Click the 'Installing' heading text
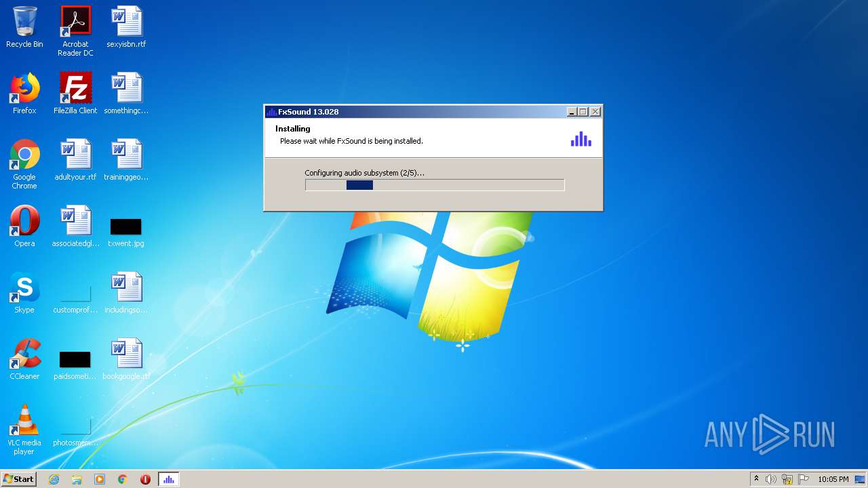The width and height of the screenshot is (868, 488). pyautogui.click(x=293, y=129)
